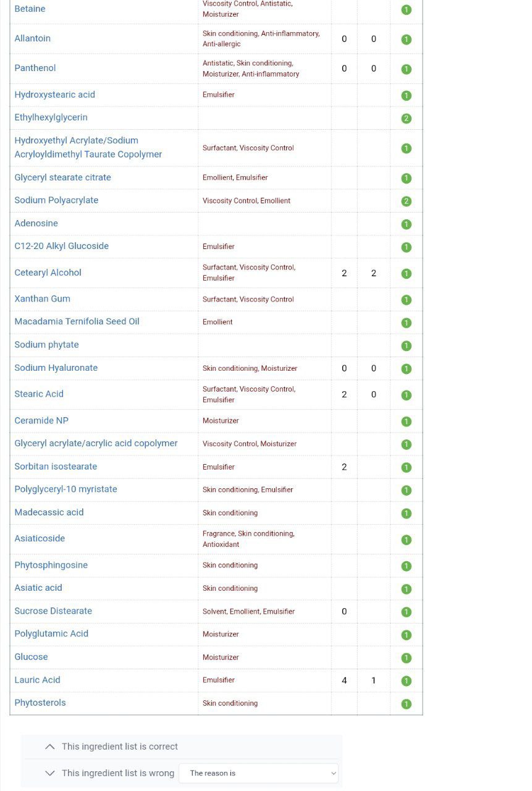This screenshot has width=532, height=791.
Task: Click the up chevron for correct ingredient list
Action: click(x=50, y=747)
